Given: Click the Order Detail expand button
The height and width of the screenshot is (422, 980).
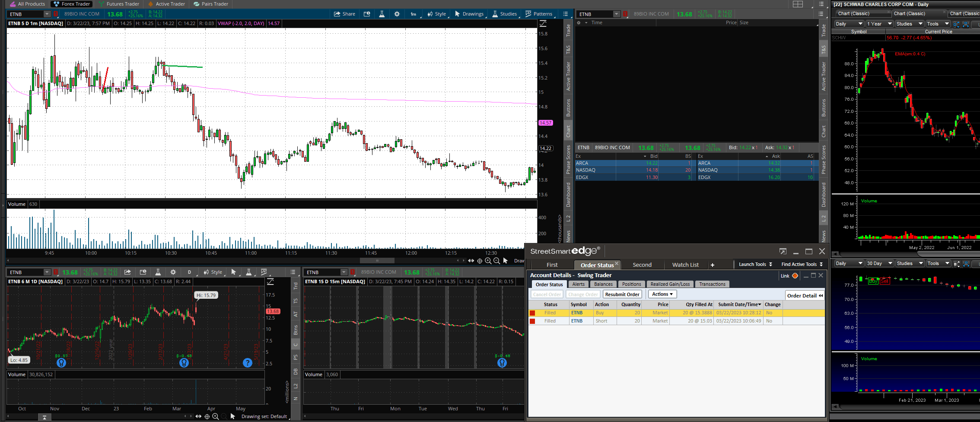Looking at the screenshot, I should pyautogui.click(x=805, y=295).
